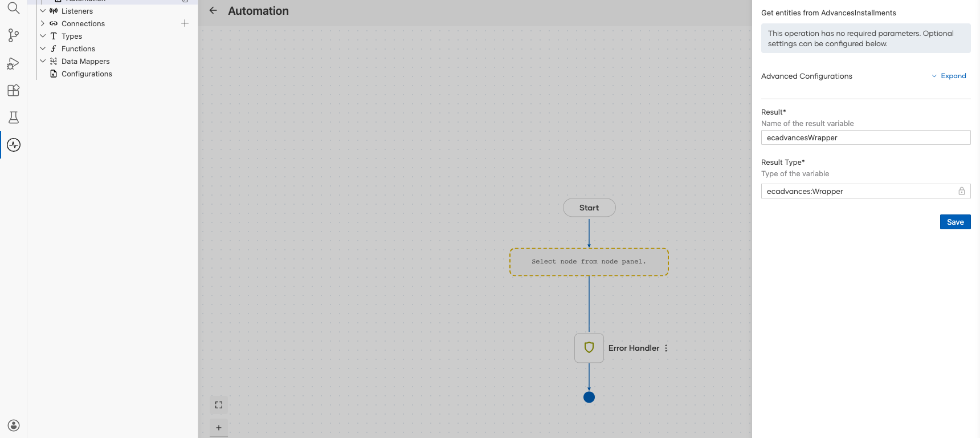The width and height of the screenshot is (980, 438).
Task: Select Configurations in the tree
Action: click(87, 74)
